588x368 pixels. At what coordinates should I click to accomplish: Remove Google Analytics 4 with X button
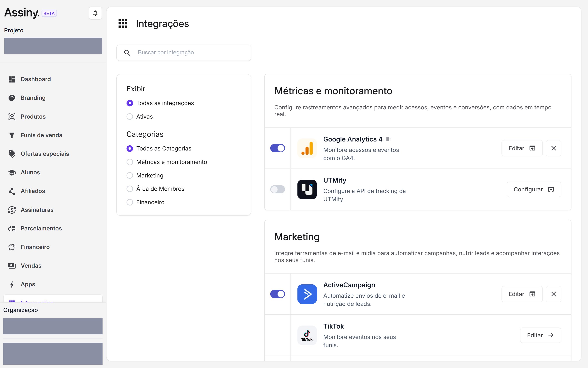pos(553,148)
